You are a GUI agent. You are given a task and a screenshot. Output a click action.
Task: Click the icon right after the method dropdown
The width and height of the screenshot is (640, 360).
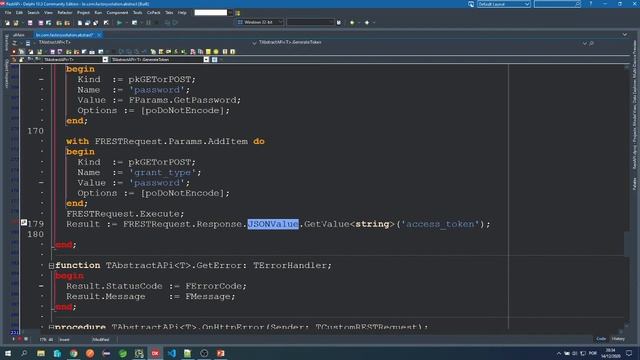(214, 60)
